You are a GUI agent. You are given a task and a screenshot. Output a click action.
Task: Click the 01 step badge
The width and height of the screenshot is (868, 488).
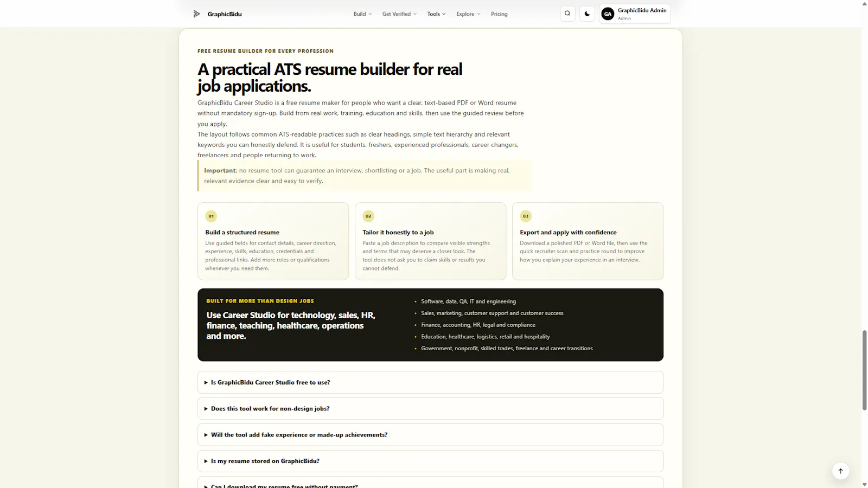(211, 216)
